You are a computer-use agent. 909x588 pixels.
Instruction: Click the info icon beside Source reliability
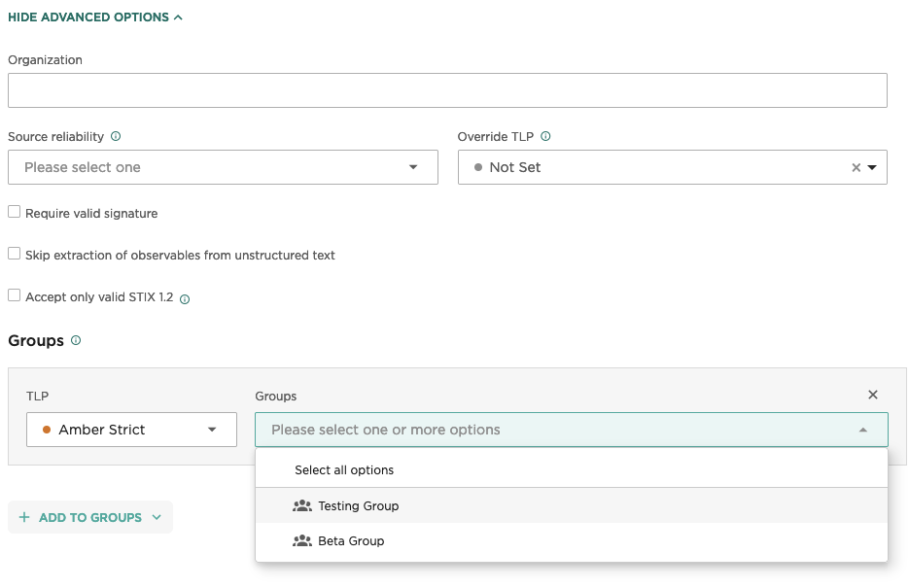point(116,136)
